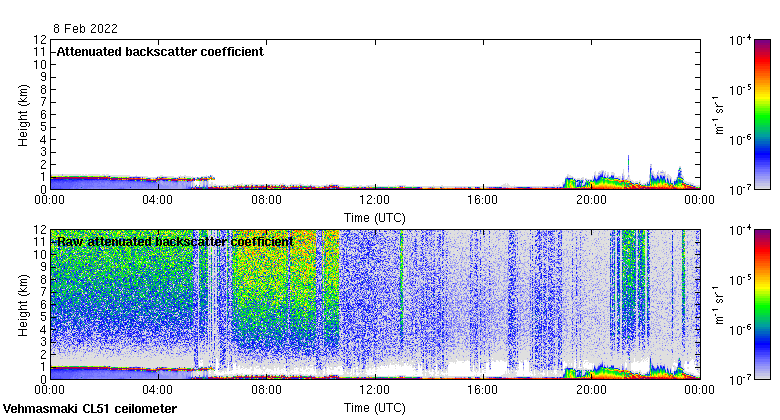Screen dimensions: 780x420
Task: Click the '10' height tick of the raw plot
Action: tap(40, 254)
